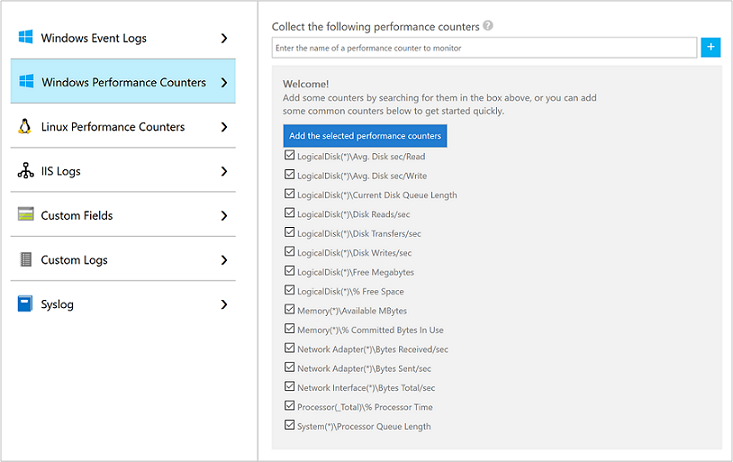Expand Custom Fields chevron arrow
733x462 pixels.
(x=224, y=215)
